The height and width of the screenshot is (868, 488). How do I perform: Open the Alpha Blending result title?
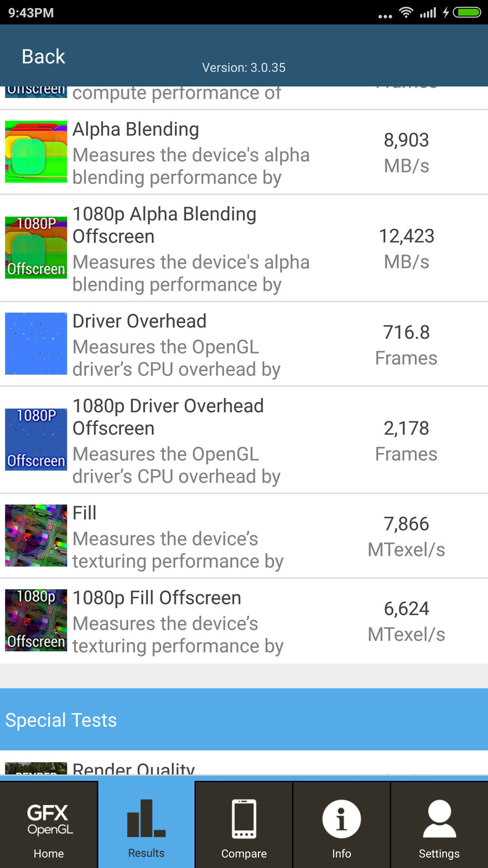[x=136, y=129]
